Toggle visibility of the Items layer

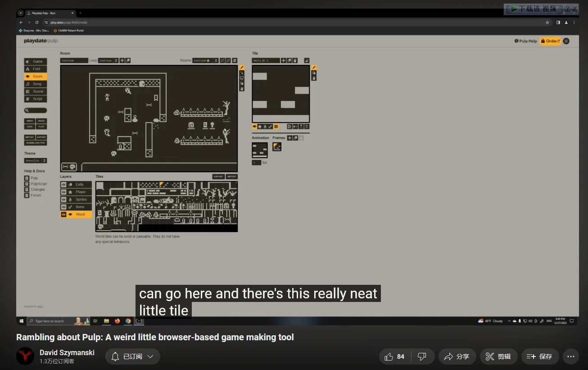pyautogui.click(x=63, y=207)
